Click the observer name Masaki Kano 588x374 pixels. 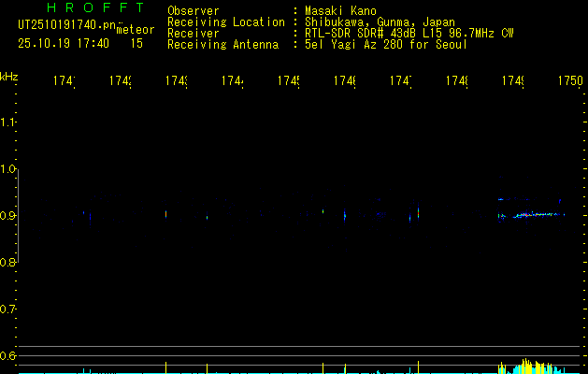340,10
